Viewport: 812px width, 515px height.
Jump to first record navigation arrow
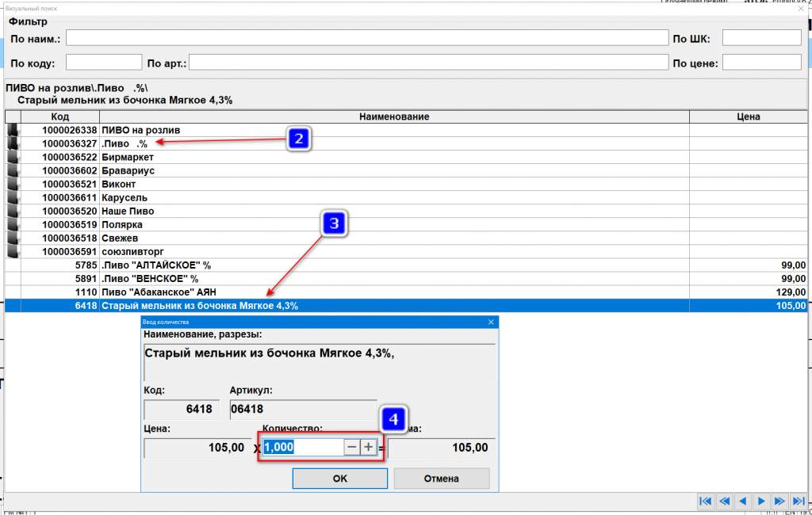[705, 501]
